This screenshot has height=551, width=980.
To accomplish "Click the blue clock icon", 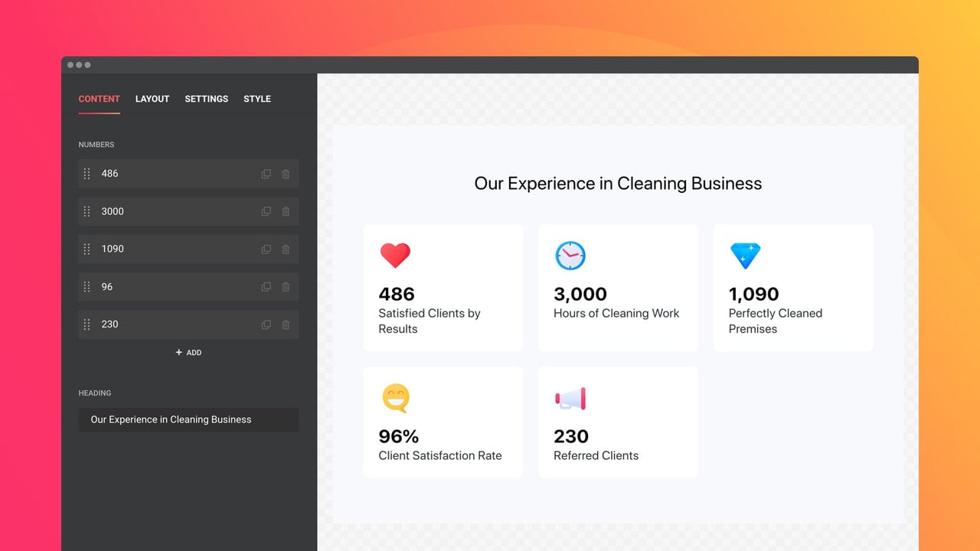I will click(570, 256).
